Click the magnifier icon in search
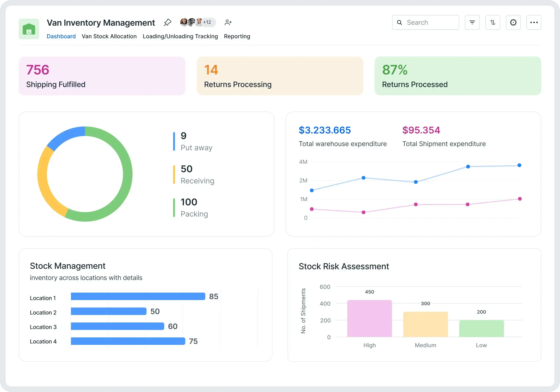The width and height of the screenshot is (560, 392). (399, 22)
